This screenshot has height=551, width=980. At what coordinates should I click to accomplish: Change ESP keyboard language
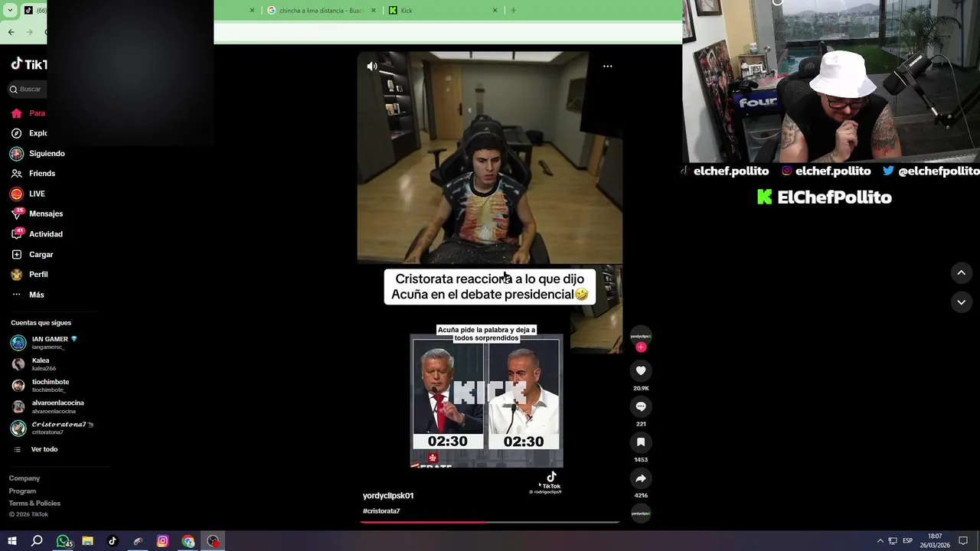(907, 541)
